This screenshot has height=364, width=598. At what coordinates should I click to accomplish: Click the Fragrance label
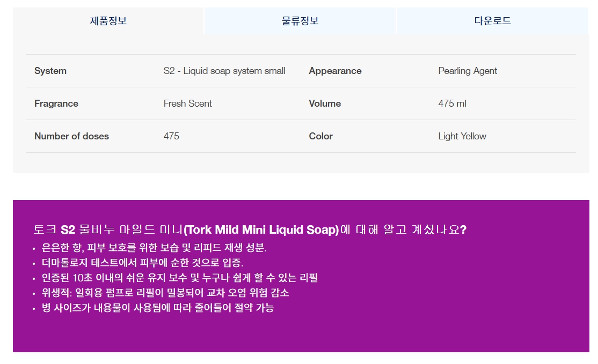tap(56, 103)
